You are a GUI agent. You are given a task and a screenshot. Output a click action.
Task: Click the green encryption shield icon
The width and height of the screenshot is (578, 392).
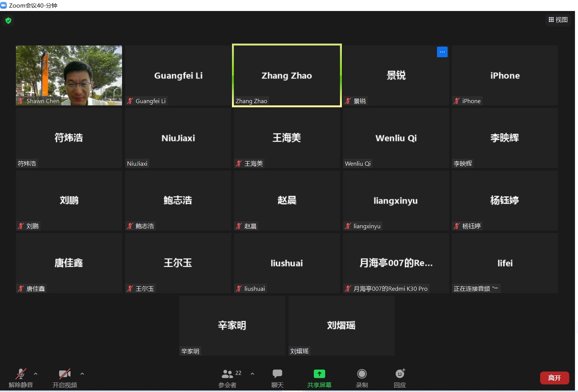click(8, 20)
